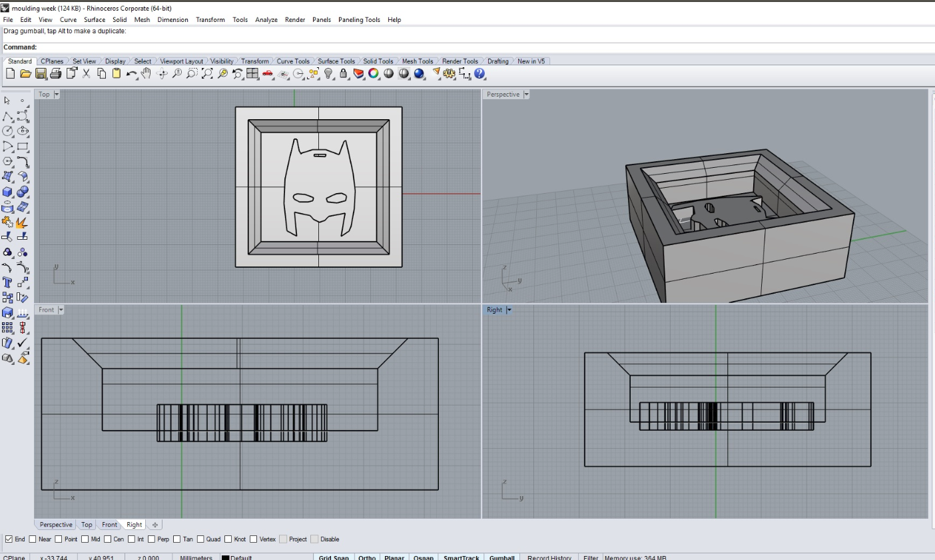The image size is (935, 560).
Task: Click the Explode icon in sidebar
Action: [23, 222]
